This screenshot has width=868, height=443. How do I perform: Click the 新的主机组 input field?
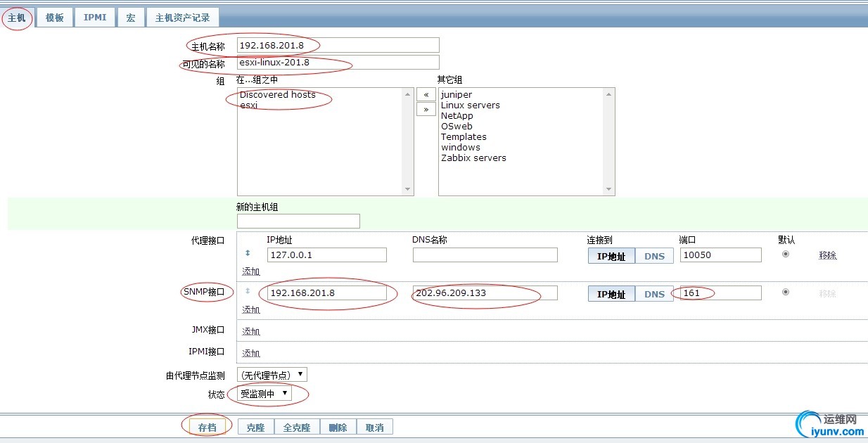coord(298,221)
